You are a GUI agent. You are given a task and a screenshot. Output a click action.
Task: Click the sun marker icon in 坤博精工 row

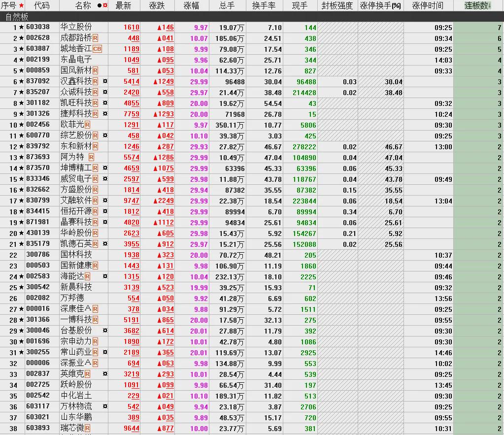105,168
